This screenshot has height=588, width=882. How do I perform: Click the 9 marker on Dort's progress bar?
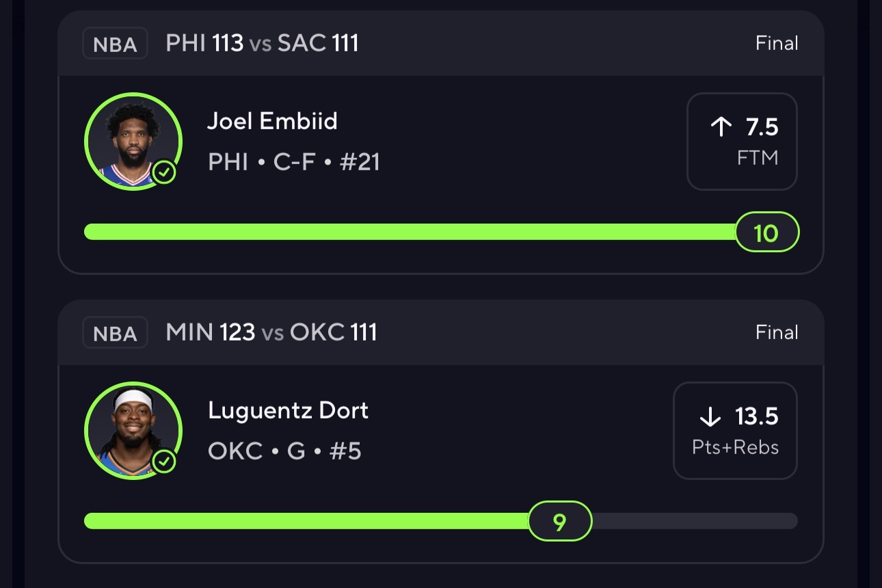(x=559, y=522)
